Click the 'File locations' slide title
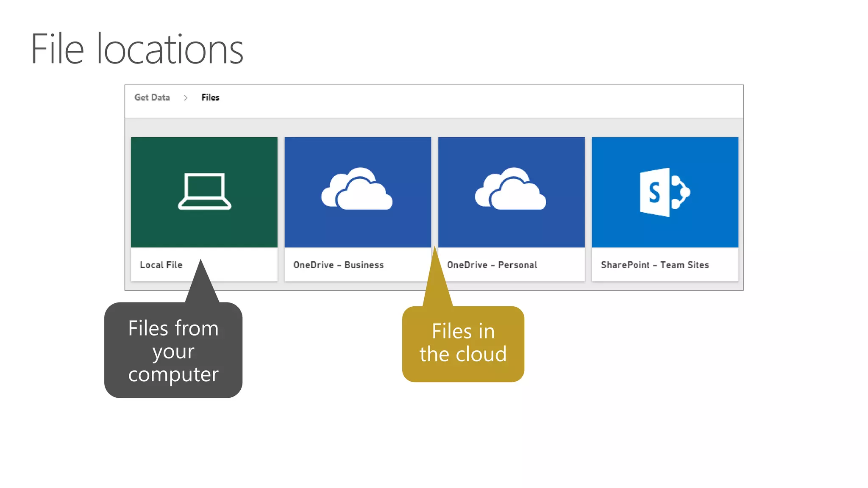This screenshot has width=868, height=488. click(137, 49)
